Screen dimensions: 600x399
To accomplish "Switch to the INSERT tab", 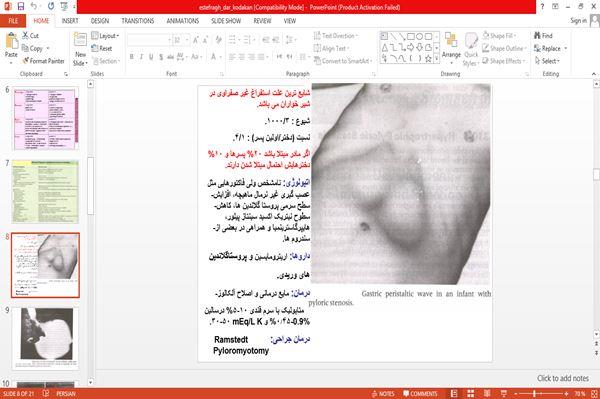I will click(70, 21).
